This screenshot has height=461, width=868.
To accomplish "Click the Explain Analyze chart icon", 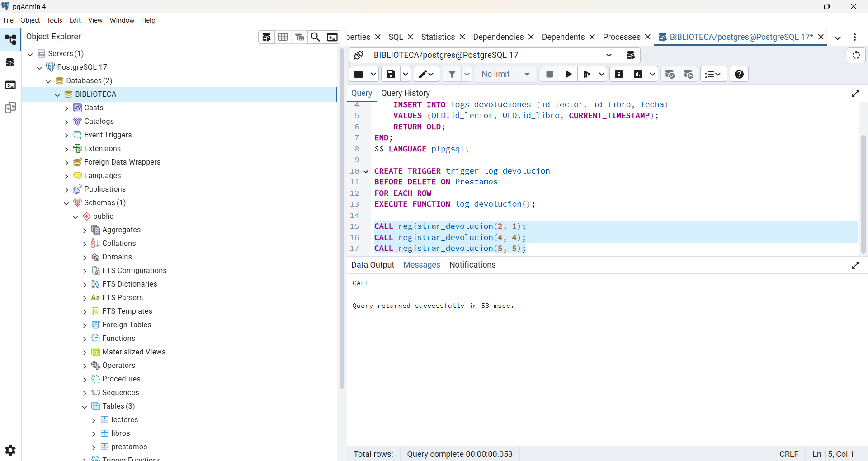I will pos(638,74).
